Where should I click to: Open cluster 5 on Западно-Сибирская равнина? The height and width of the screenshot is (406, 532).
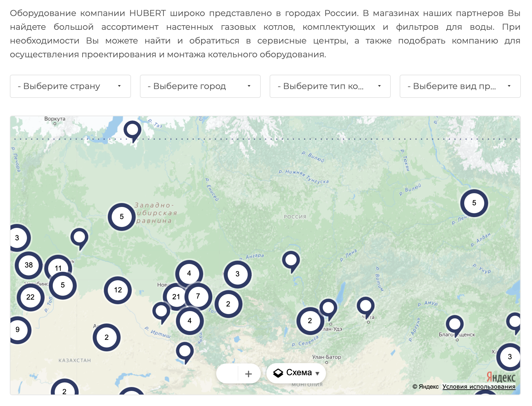(x=122, y=217)
